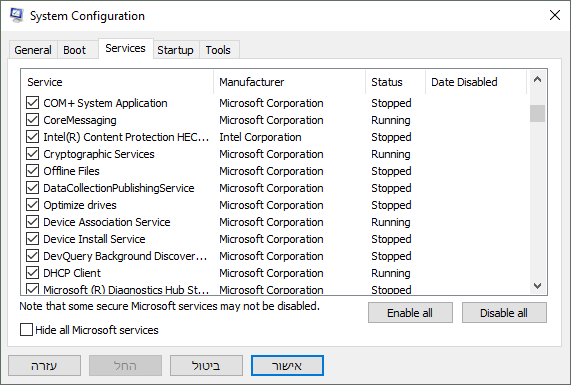
Task: Click the Running status of DHCP Client
Action: click(x=391, y=273)
